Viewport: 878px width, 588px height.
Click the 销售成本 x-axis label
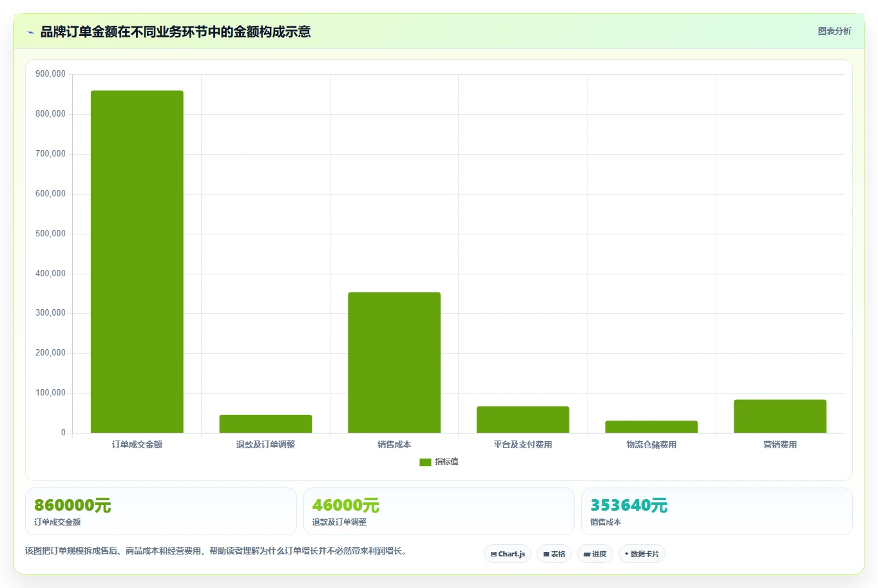tap(394, 444)
